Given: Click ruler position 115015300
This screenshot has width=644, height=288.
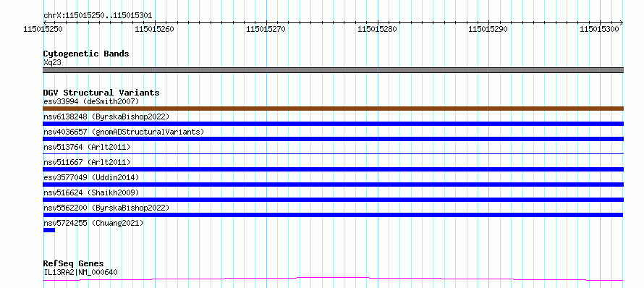Looking at the screenshot, I should (600, 29).
